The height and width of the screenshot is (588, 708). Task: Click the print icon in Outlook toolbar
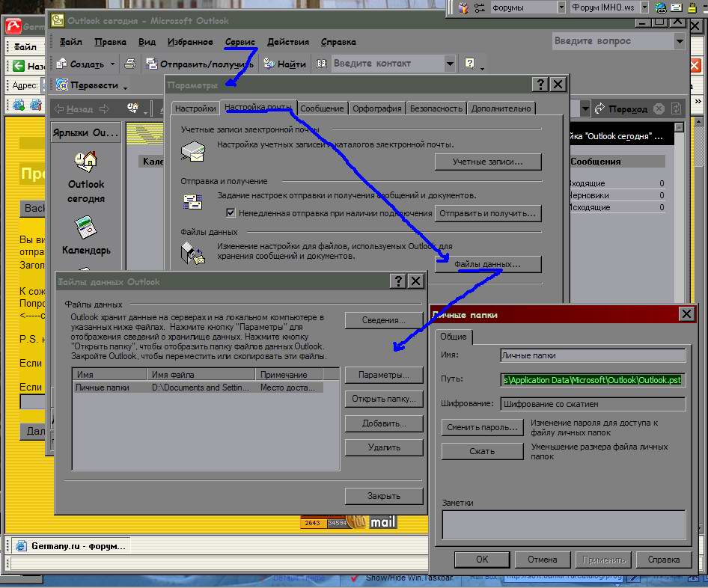coord(130,64)
